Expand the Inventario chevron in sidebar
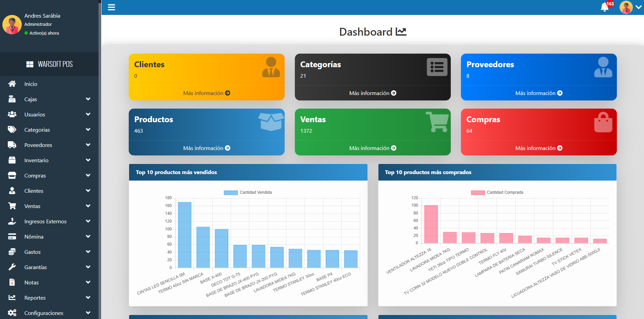Image resolution: width=644 pixels, height=319 pixels. [88, 160]
